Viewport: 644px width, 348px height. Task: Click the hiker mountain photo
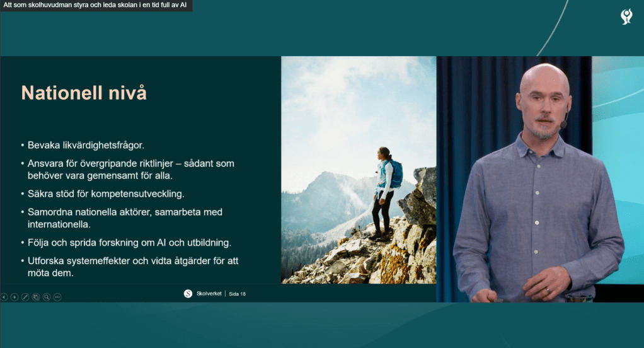(x=358, y=170)
